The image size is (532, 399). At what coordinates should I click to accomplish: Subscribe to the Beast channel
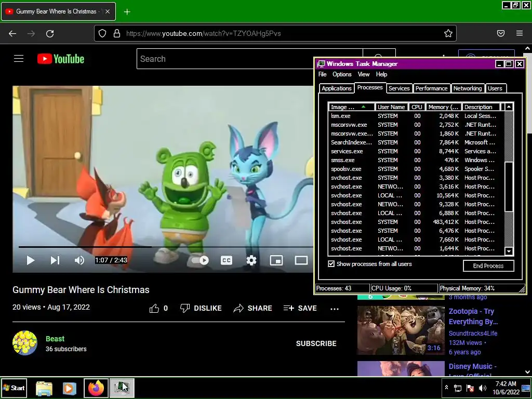coord(316,343)
